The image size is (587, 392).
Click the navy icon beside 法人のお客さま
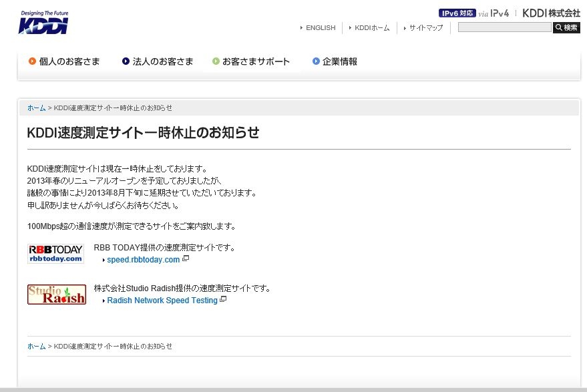[x=126, y=61]
